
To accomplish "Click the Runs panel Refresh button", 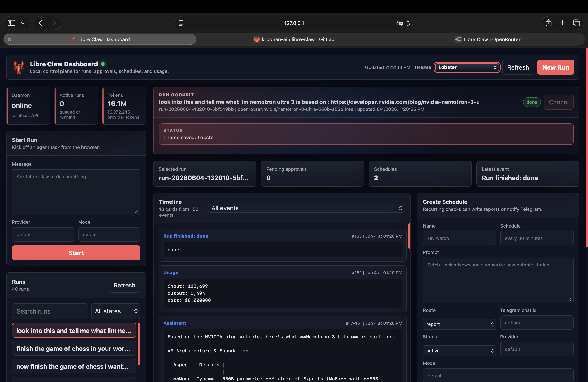I will [x=124, y=285].
